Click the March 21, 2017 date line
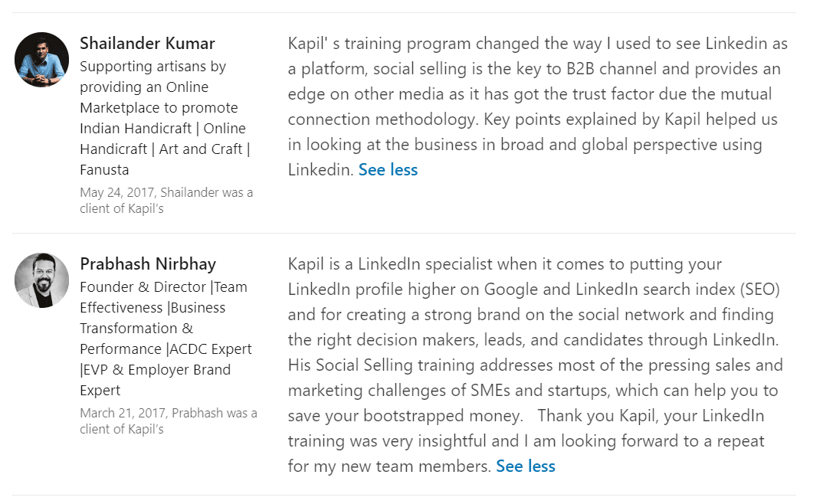Image resolution: width=813 pixels, height=504 pixels. click(169, 414)
